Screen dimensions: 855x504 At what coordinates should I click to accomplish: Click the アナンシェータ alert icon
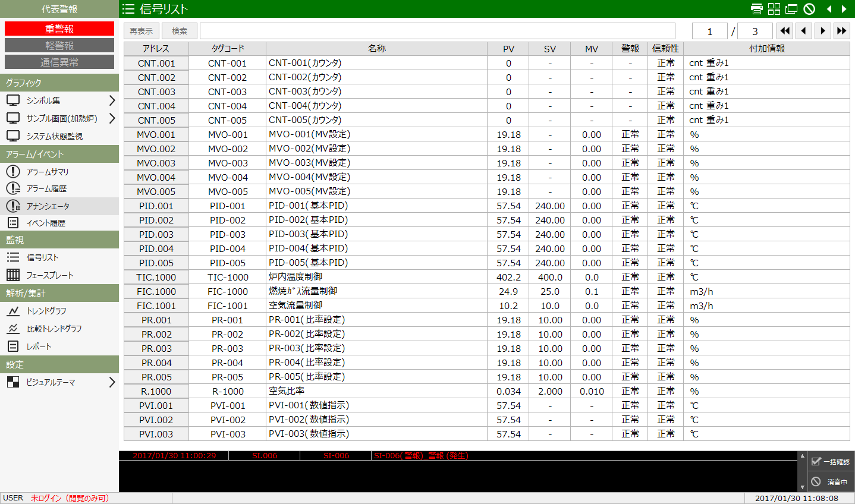pos(13,206)
